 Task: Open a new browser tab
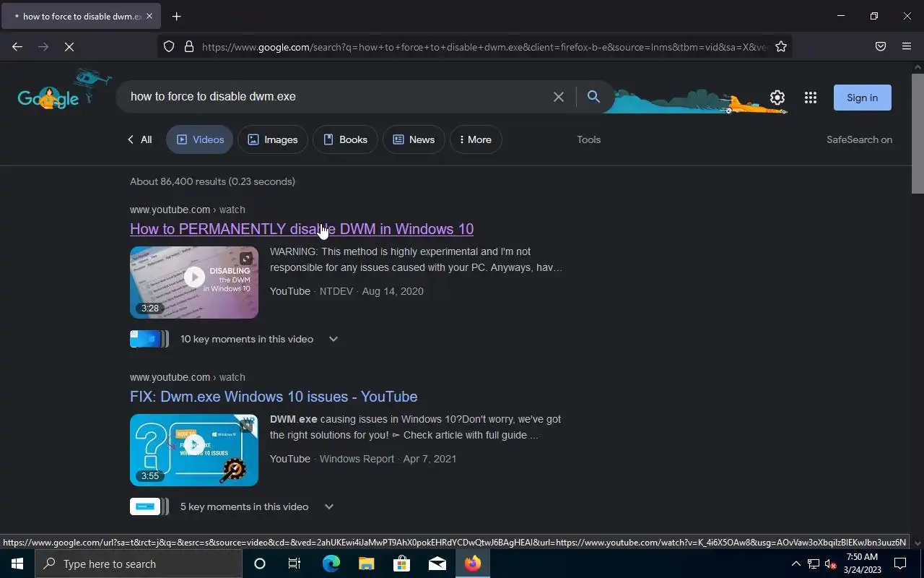(176, 16)
